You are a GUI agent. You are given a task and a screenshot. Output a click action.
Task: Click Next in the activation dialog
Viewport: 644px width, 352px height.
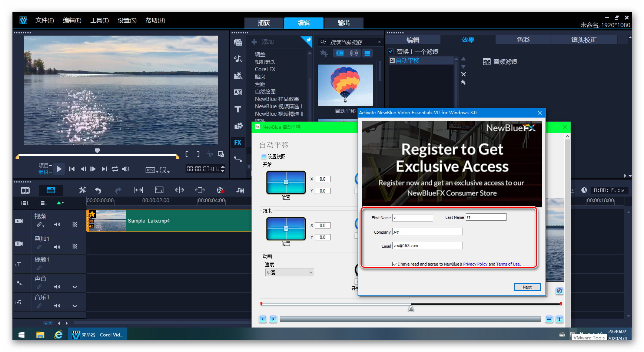pyautogui.click(x=527, y=287)
